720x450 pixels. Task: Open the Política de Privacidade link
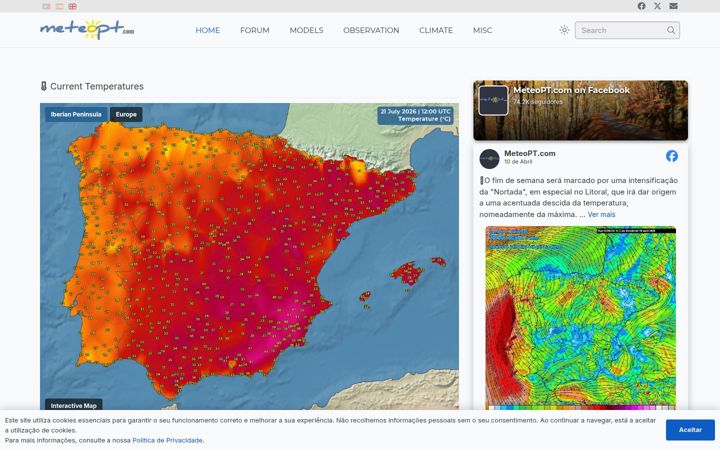pos(168,440)
